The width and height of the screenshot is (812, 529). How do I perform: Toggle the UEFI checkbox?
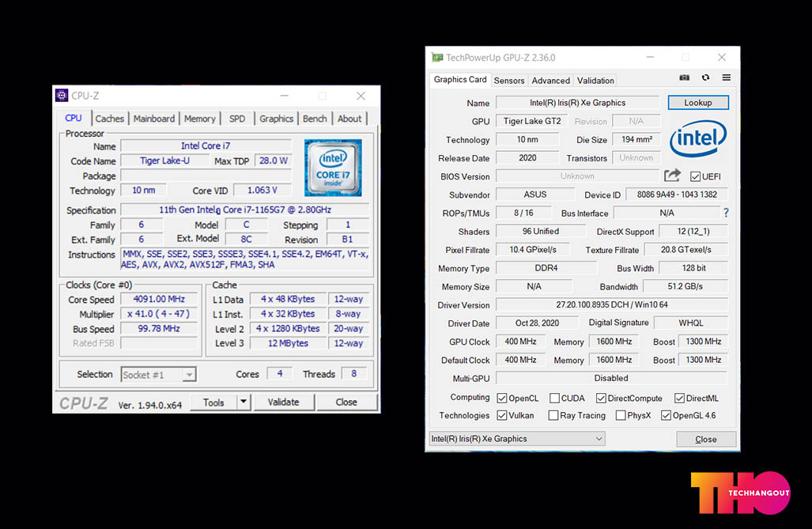(x=696, y=176)
